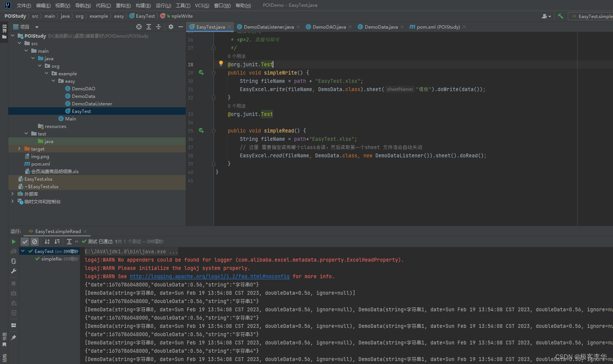Open the 构建(B) menu
Viewport: 613px width, 364px height.
143,5
